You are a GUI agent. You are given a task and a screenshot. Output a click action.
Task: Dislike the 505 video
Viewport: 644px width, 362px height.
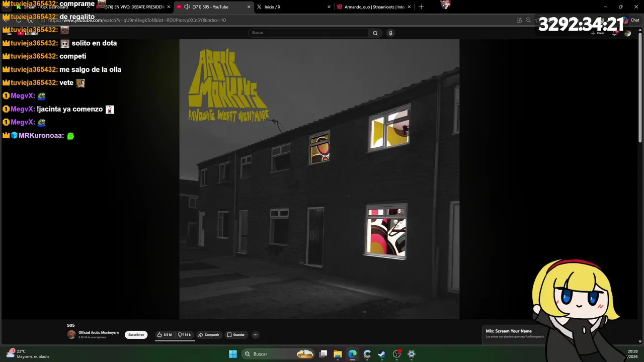coord(184,335)
